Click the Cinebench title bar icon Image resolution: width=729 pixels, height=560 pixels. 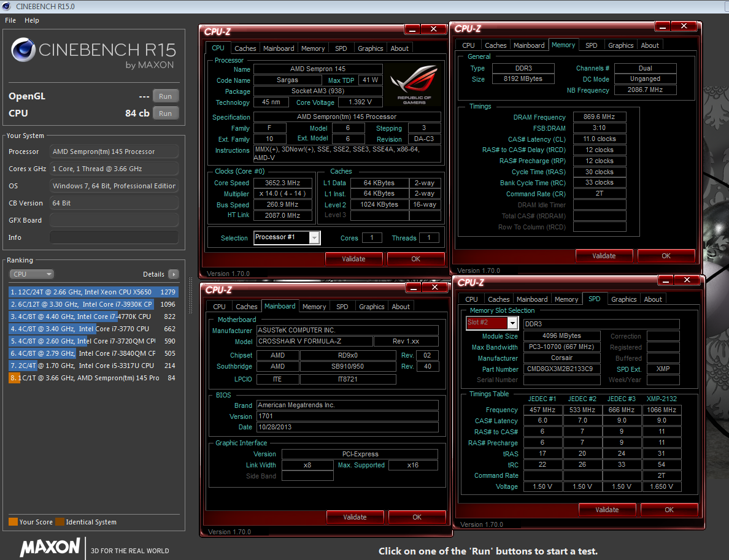[7, 6]
